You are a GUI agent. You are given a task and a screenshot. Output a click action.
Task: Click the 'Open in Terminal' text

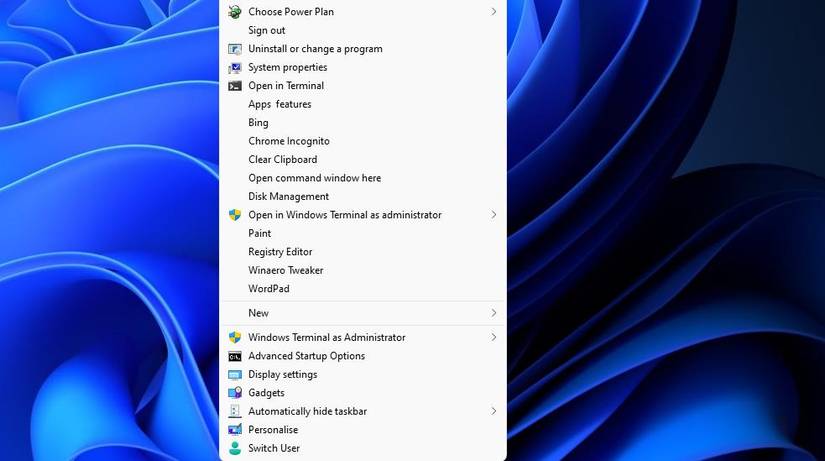click(x=286, y=86)
